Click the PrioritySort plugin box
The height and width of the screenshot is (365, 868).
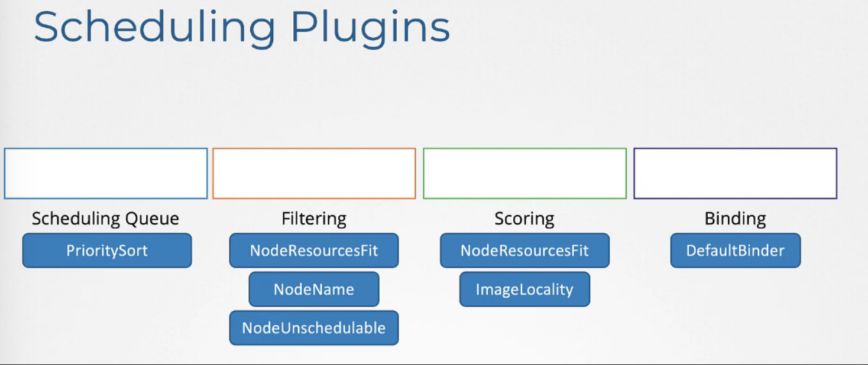tap(107, 250)
